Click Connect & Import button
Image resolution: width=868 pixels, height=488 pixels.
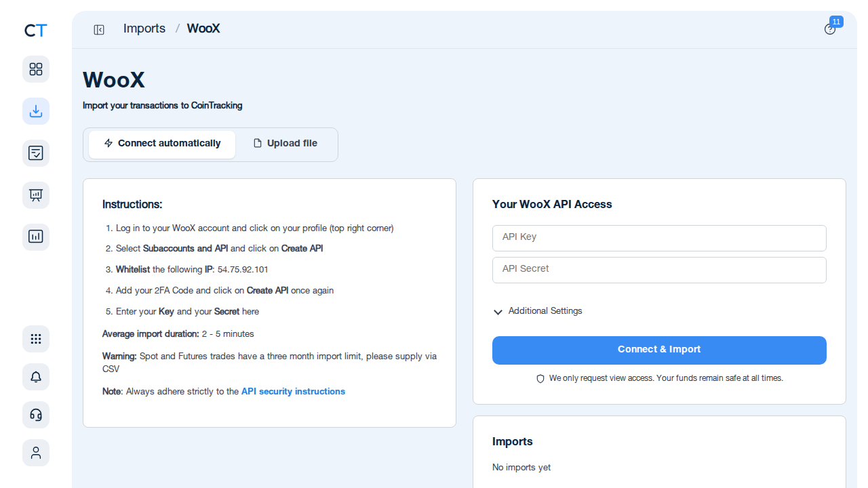point(659,350)
